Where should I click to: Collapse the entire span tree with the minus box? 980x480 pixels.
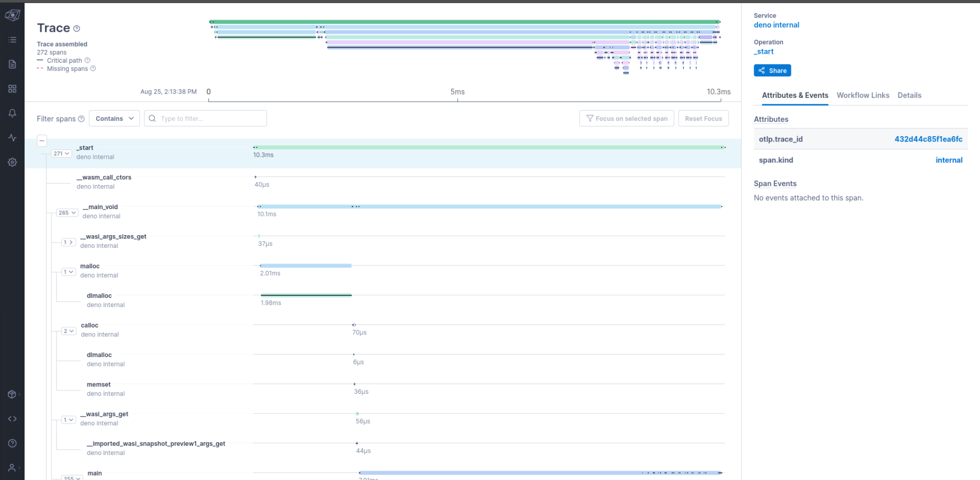tap(42, 141)
